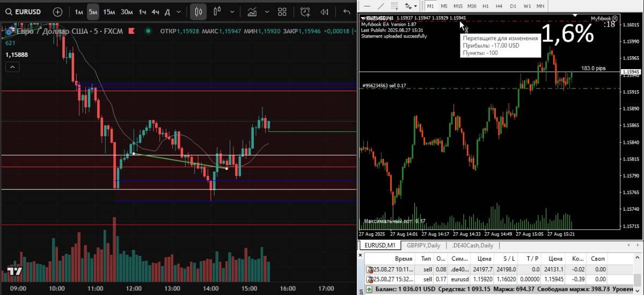Collapse the indicator legend chevron

[12, 67]
